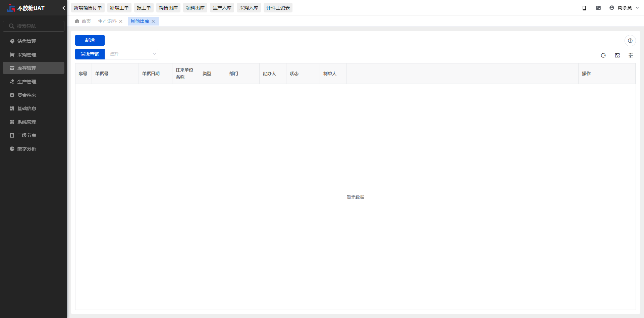
Task: Open the 选择 filter dropdown
Action: click(131, 54)
